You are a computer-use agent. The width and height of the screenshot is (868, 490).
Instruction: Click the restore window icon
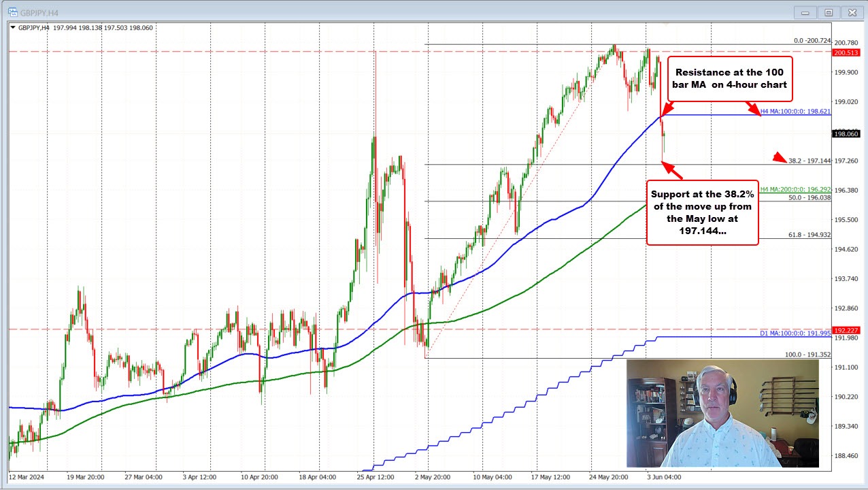tap(828, 12)
